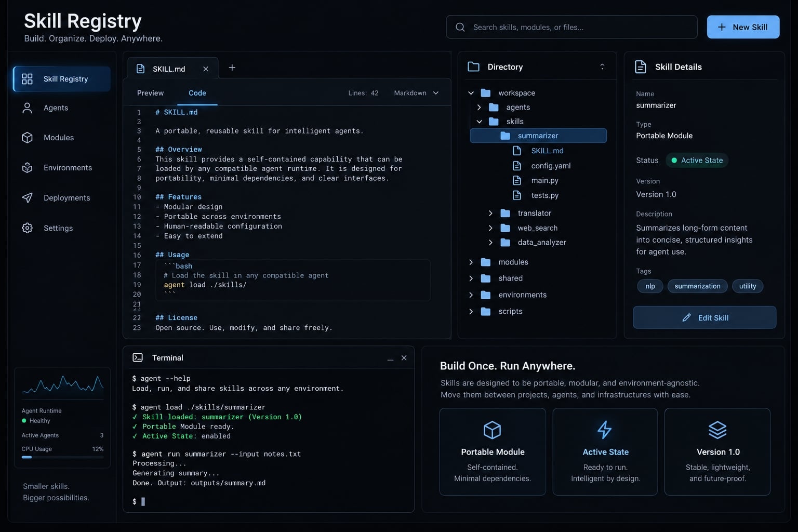Click the summarization tag
This screenshot has height=532, width=798.
[x=697, y=286]
